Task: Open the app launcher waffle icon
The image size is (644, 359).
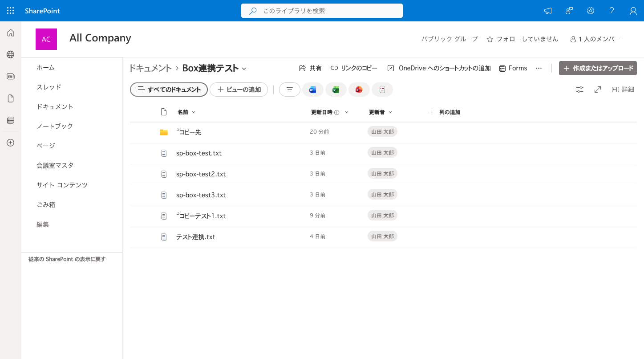Action: tap(11, 11)
